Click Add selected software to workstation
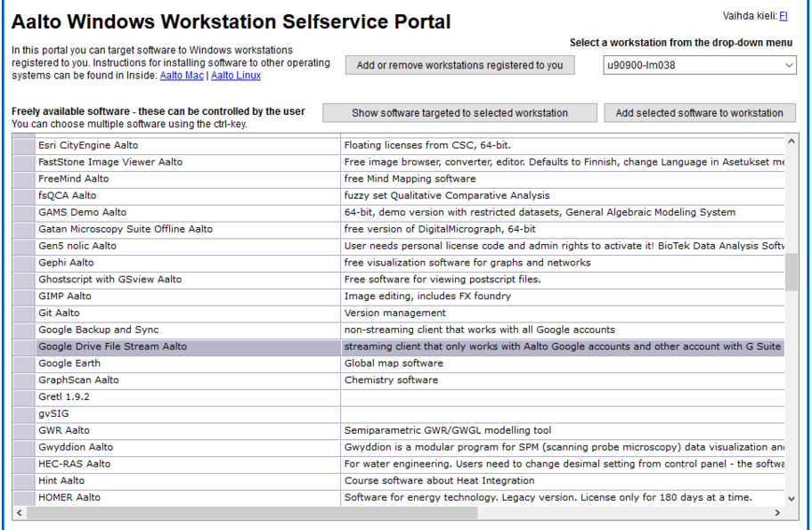This screenshot has height=530, width=812. [x=699, y=113]
